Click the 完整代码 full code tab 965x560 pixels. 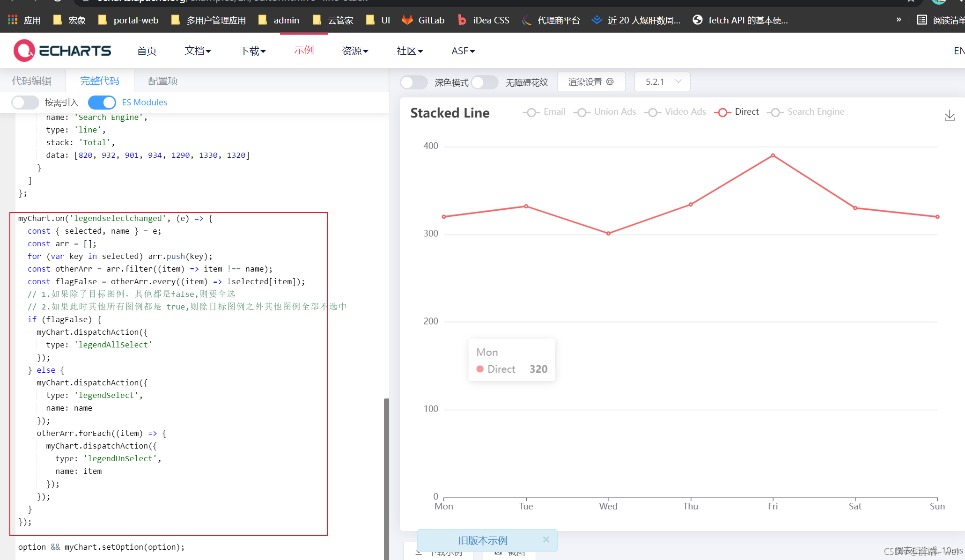coord(100,80)
